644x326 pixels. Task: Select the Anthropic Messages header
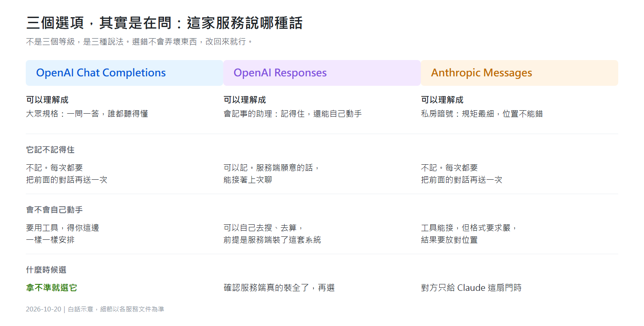(x=519, y=73)
